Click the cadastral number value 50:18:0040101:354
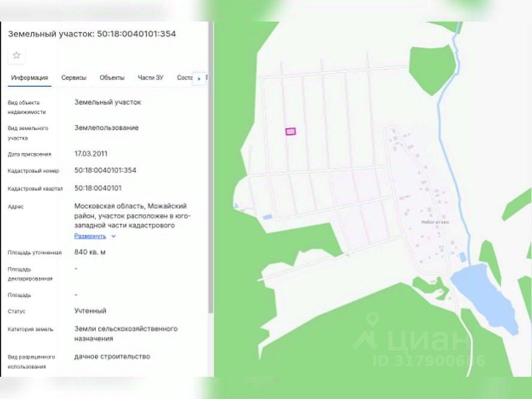Screen dimensions: 532x399 click(x=105, y=170)
